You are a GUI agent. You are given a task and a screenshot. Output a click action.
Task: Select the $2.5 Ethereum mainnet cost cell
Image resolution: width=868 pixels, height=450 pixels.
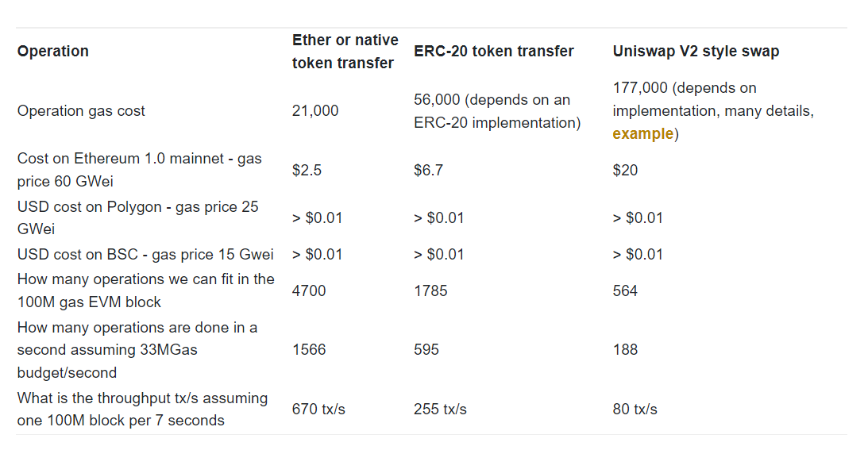coord(307,170)
